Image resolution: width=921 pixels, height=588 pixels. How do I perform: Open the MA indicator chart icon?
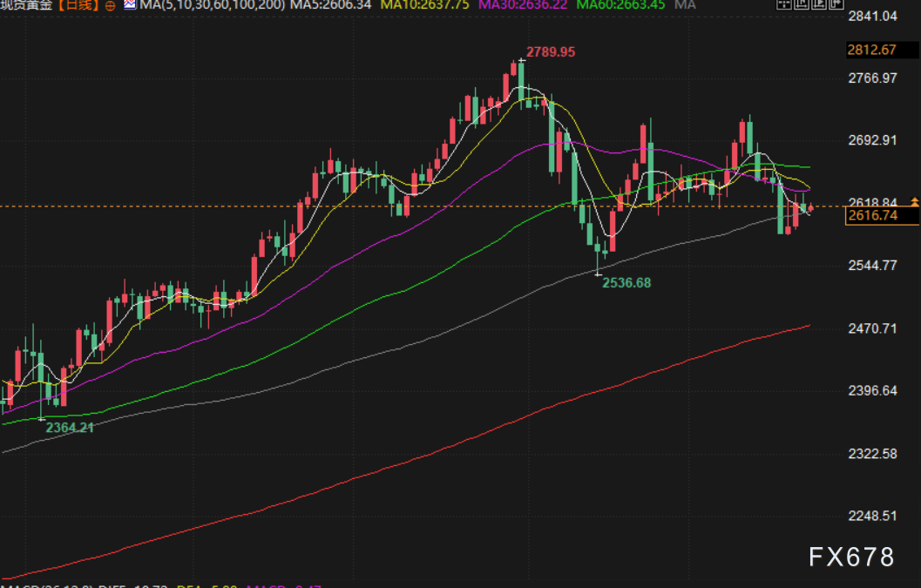click(130, 4)
